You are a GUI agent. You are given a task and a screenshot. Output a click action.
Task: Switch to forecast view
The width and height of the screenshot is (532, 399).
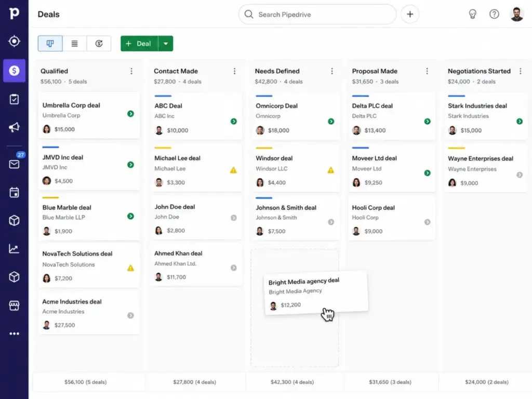coord(99,44)
